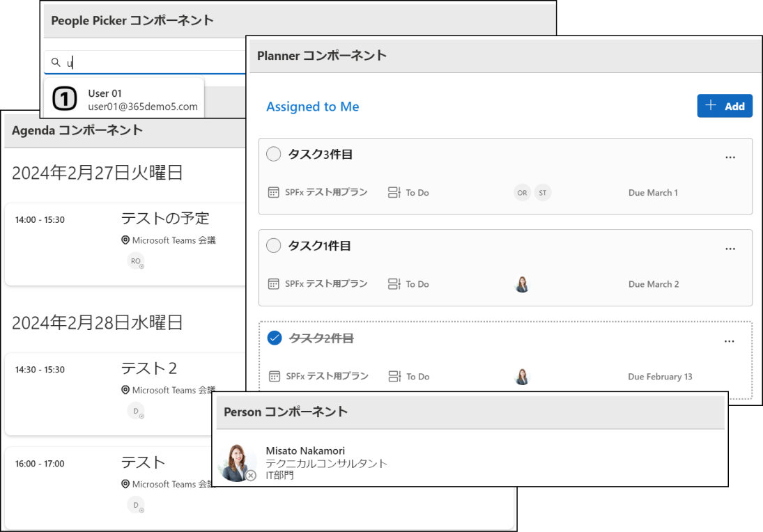Click D attendee avatar on テスト２

pyautogui.click(x=136, y=411)
